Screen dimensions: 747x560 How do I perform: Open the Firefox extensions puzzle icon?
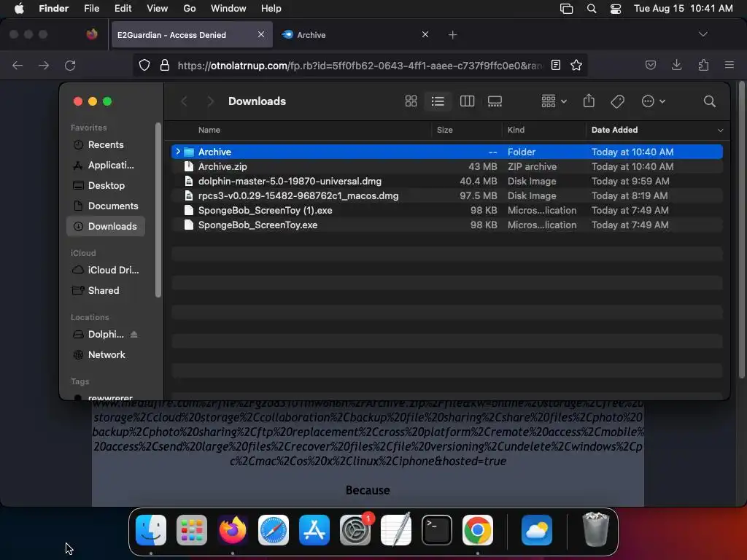(x=703, y=65)
